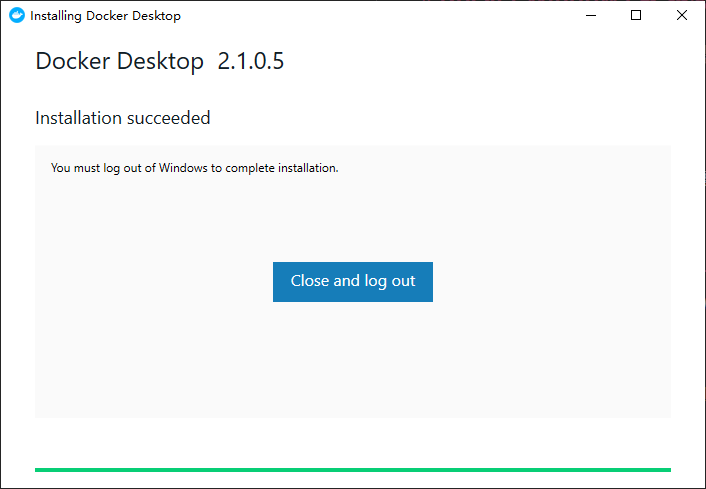Click the green installation progress bar
The width and height of the screenshot is (706, 489).
353,470
